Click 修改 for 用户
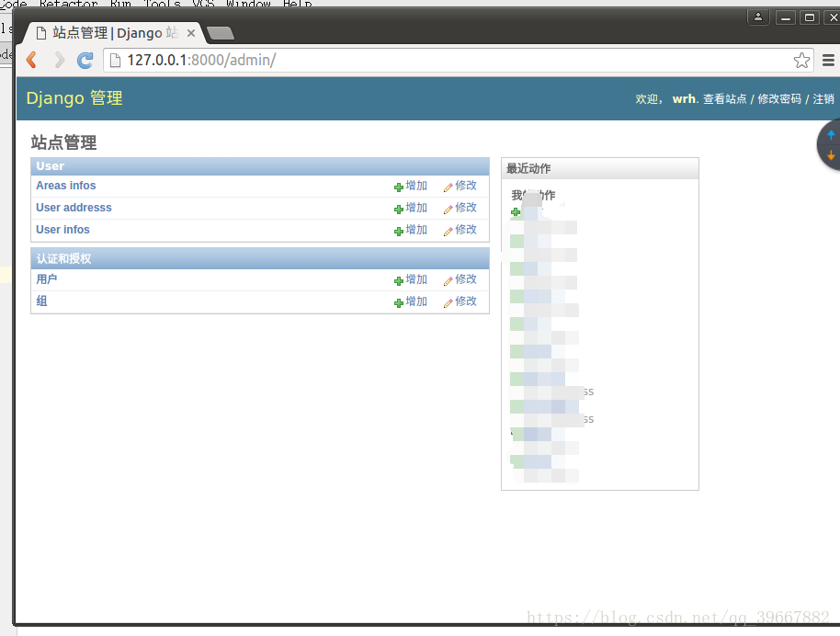 coord(460,279)
